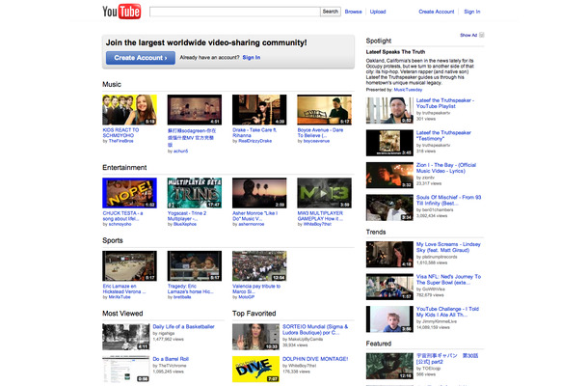Click boyceavenue channel link
Viewport: 588px width, 386px height.
click(x=316, y=141)
